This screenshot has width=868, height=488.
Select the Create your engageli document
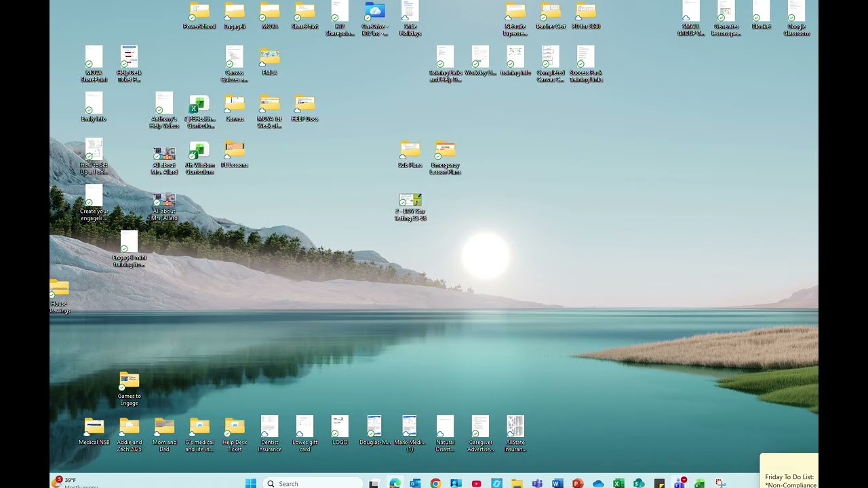[94, 202]
